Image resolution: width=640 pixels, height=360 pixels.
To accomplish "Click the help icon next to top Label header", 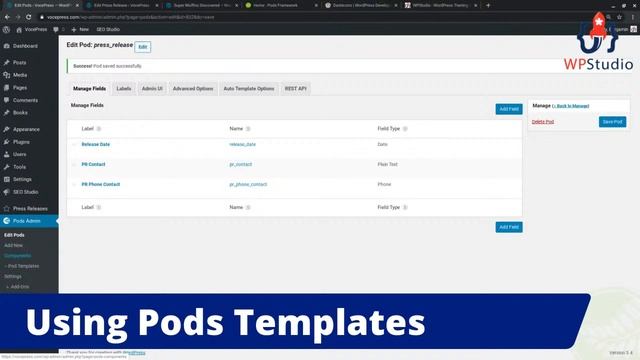I will click(x=99, y=129).
